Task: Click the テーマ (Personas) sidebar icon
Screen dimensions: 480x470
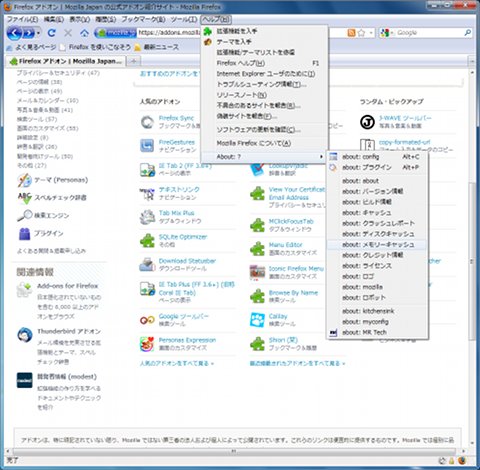Action: click(x=24, y=180)
